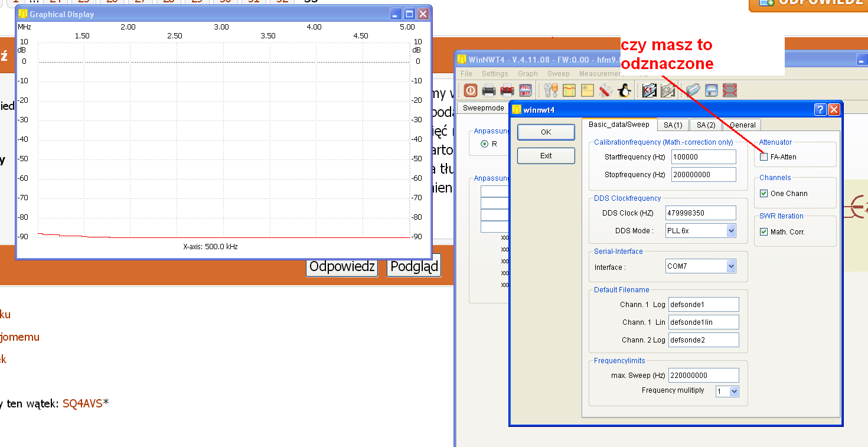Open the General tab
The width and height of the screenshot is (868, 447).
click(742, 125)
